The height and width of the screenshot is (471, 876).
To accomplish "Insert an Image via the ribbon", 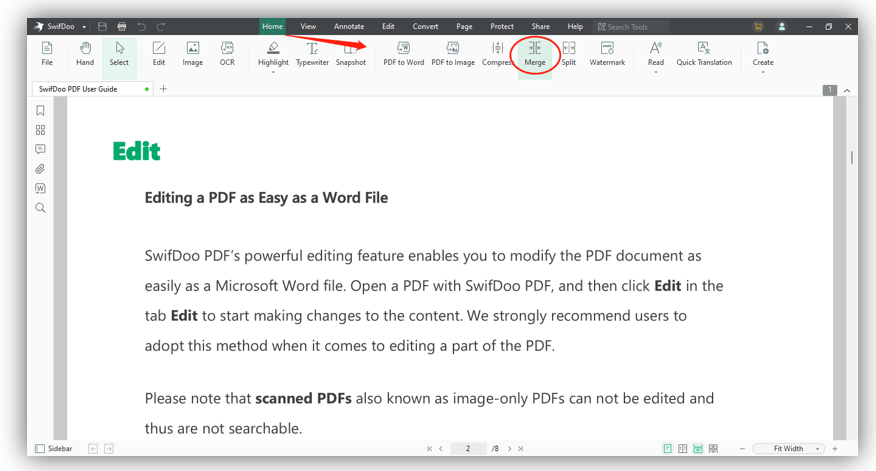I will tap(193, 54).
